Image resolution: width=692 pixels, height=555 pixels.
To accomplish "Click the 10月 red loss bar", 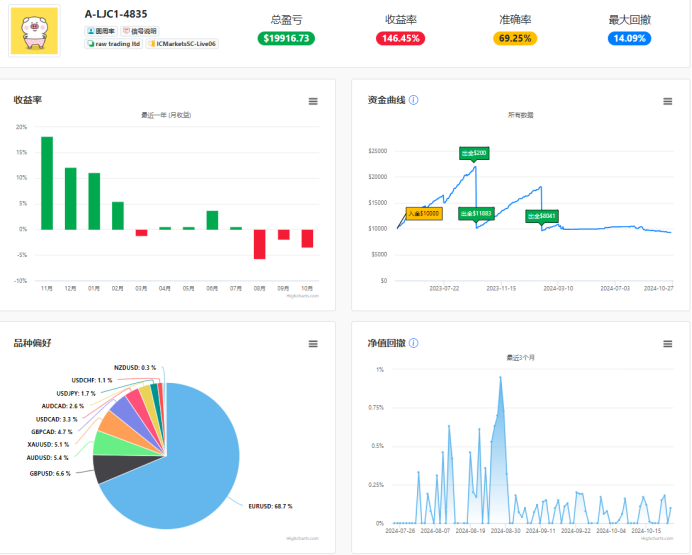I will point(307,238).
